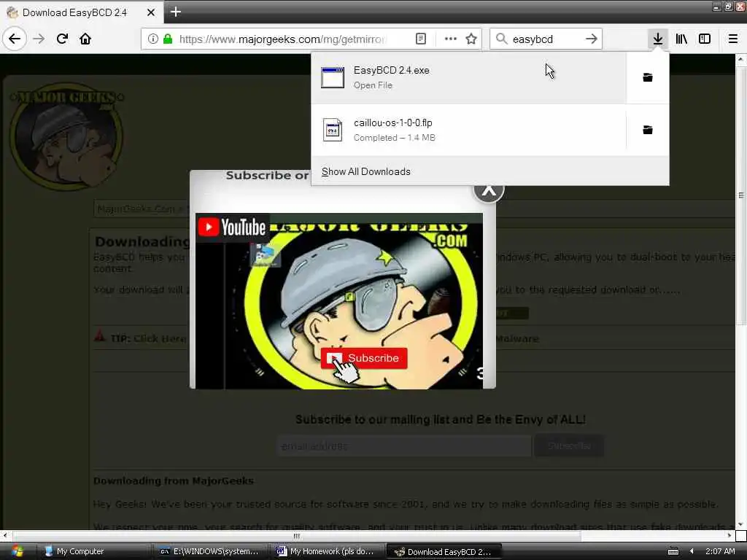Click Subscribe button beside the email field
The image size is (747, 560).
[569, 446]
